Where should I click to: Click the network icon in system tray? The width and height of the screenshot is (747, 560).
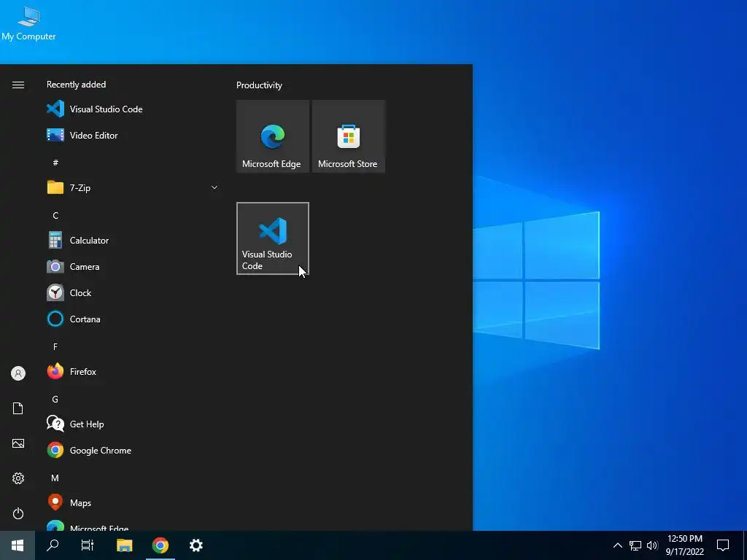click(x=635, y=545)
